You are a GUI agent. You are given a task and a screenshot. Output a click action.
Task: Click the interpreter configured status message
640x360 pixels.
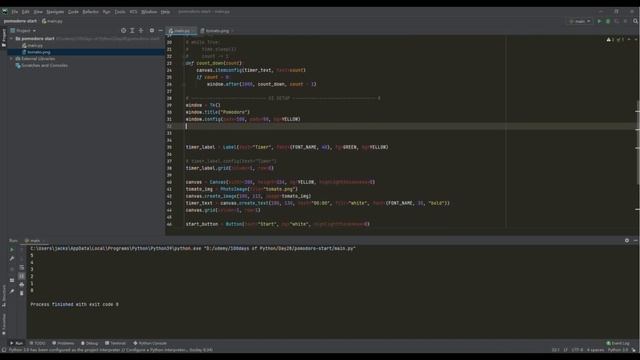[x=111, y=350]
